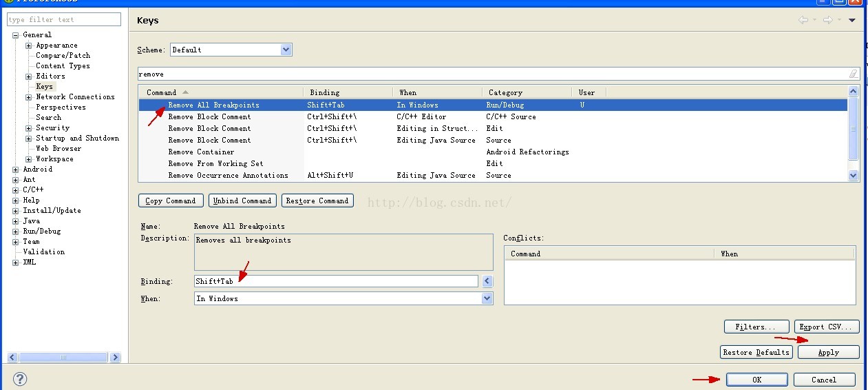Open the Scheme dropdown
Screen dimensions: 868x390
tap(286, 50)
